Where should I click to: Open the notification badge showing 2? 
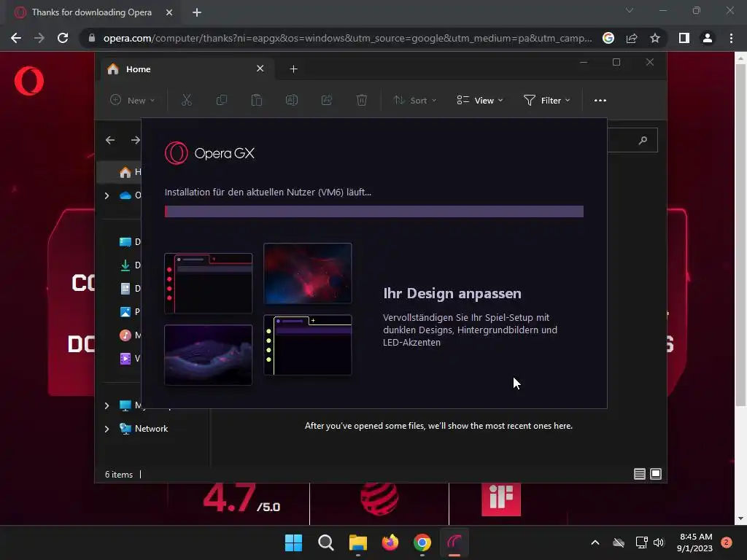(727, 542)
